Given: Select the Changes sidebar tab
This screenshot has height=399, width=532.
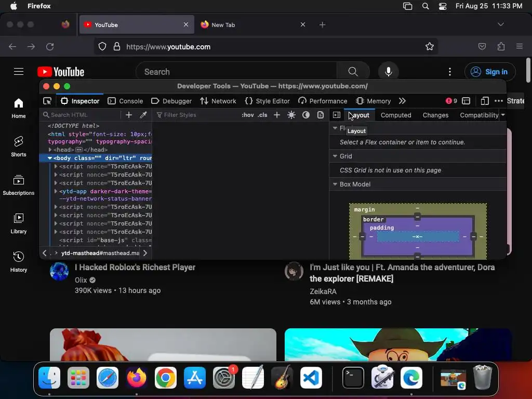Looking at the screenshot, I should coord(436,115).
